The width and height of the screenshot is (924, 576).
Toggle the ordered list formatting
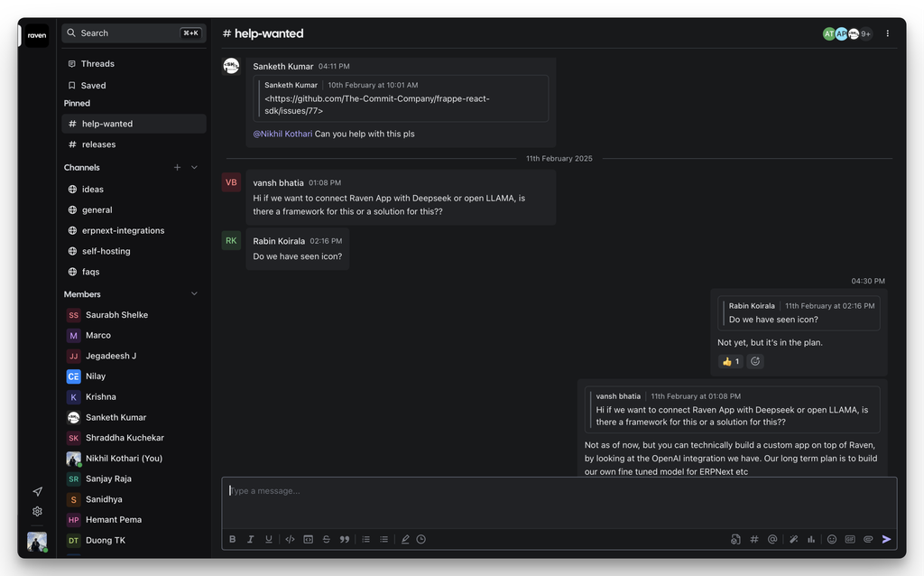coord(365,539)
